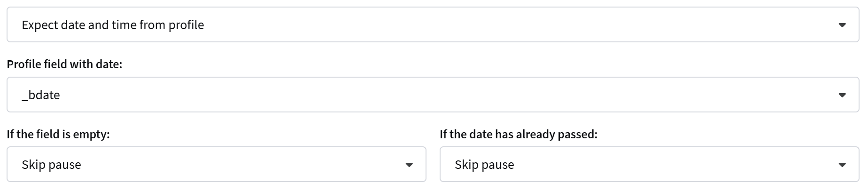
Task: Click the "If the date has already passed:" label
Action: click(519, 135)
